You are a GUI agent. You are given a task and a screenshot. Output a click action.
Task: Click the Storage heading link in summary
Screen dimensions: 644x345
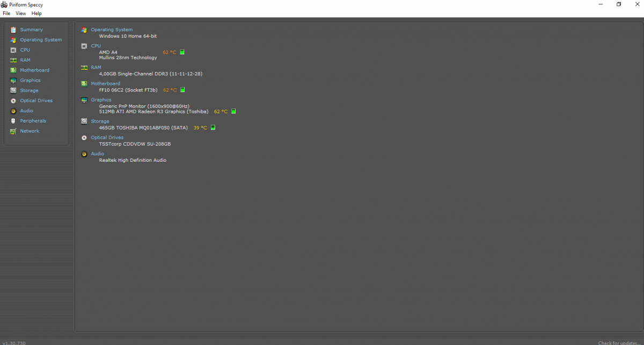pos(100,121)
